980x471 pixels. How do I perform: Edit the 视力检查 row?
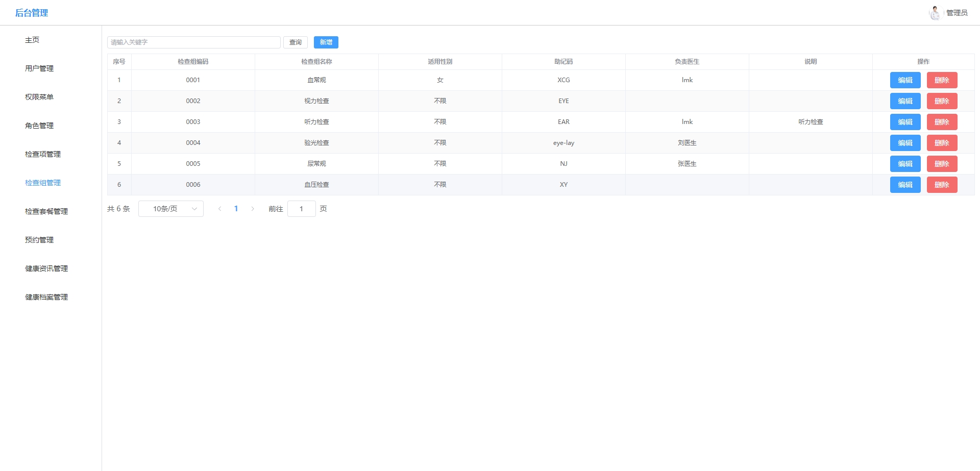[x=905, y=101]
